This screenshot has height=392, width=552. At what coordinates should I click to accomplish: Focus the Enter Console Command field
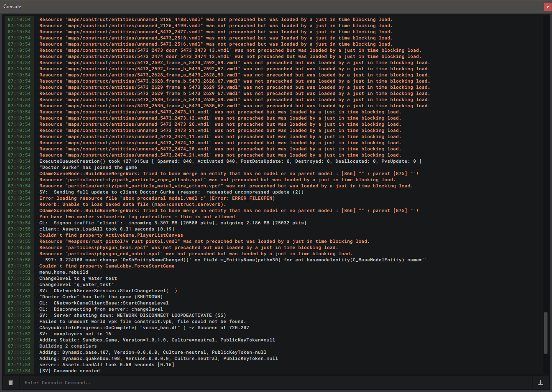point(275,383)
